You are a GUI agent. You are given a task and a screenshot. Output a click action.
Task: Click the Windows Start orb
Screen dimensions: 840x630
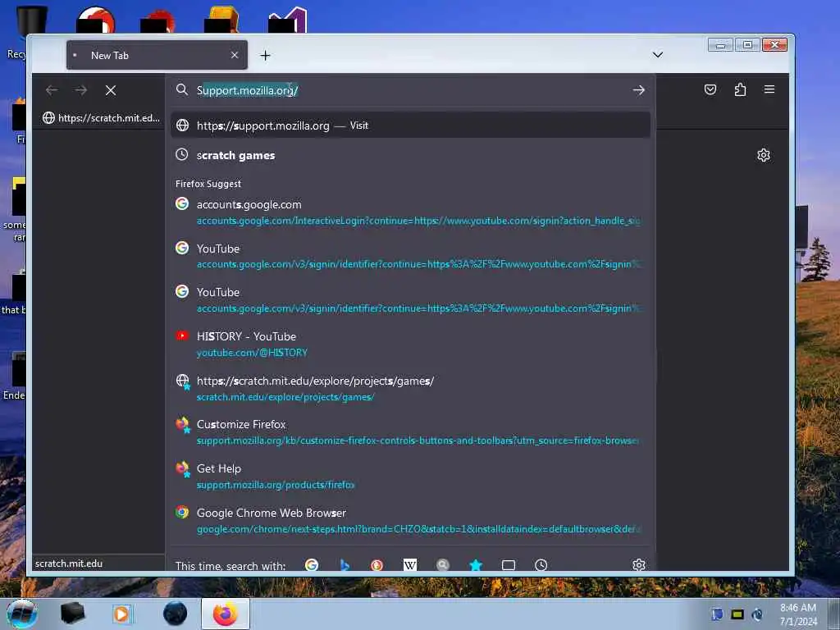click(22, 614)
